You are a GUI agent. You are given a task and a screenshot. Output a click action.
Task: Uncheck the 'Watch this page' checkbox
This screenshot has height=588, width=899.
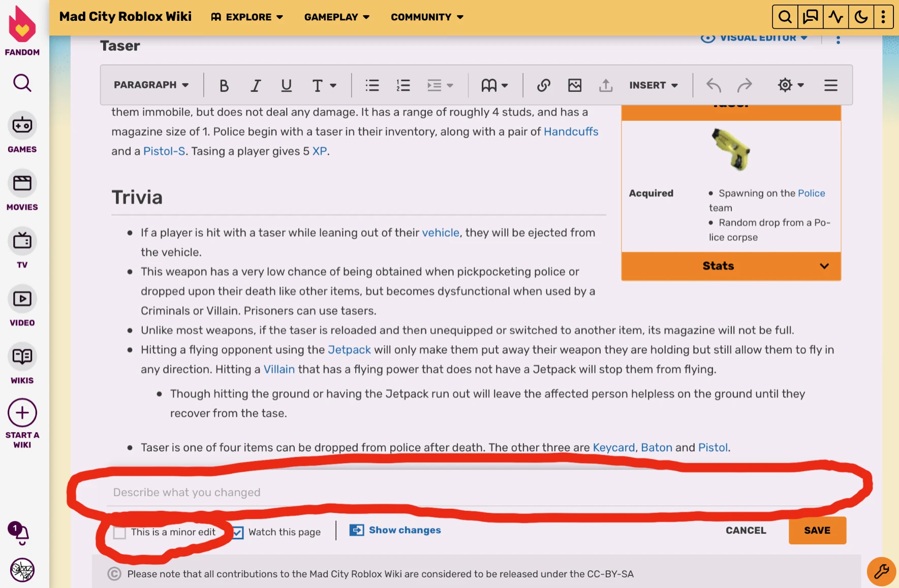[238, 533]
